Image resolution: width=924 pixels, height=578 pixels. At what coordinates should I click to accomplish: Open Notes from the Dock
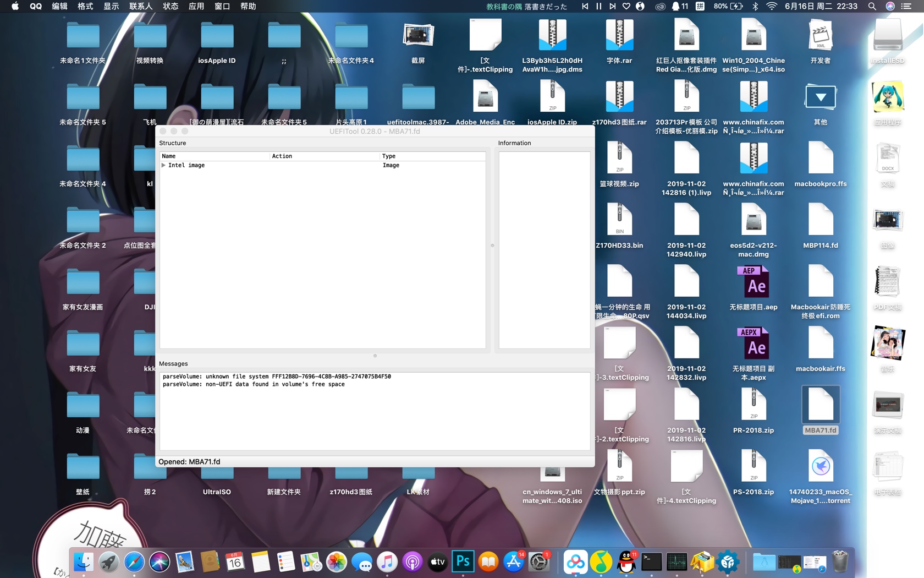tap(261, 562)
